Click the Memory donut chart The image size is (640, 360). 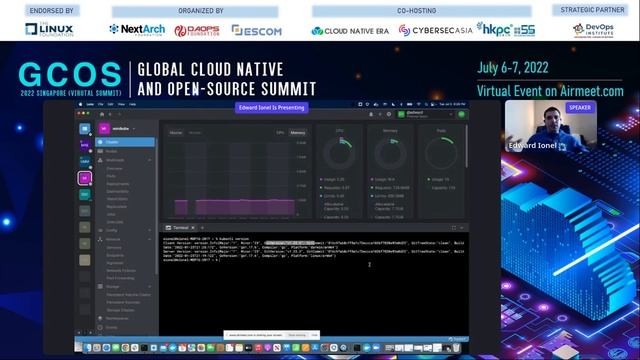point(390,154)
